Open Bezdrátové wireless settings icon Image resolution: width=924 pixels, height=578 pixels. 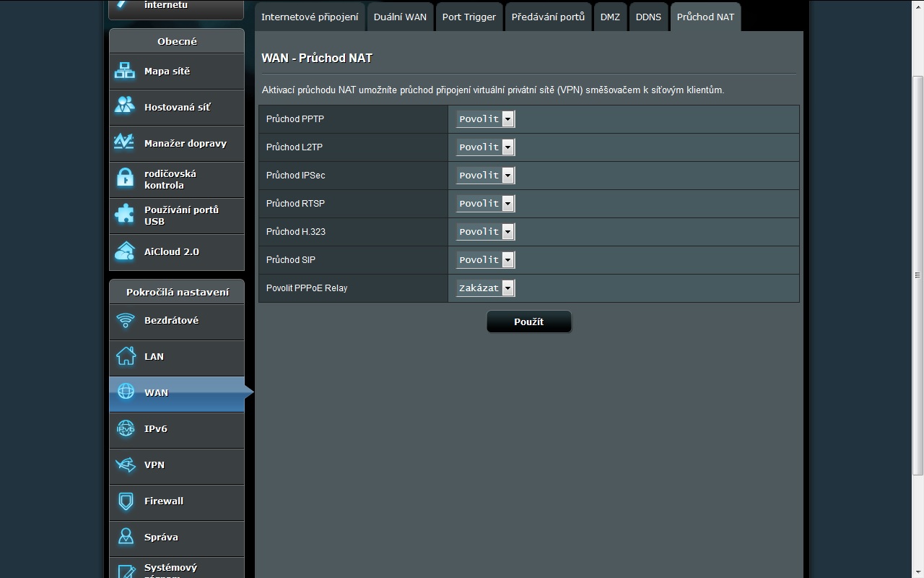pos(126,320)
